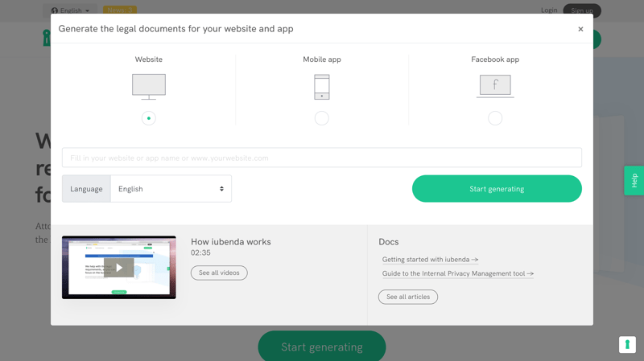Click the Facebook app laptop icon
Viewport: 644px width, 361px height.
pyautogui.click(x=495, y=85)
